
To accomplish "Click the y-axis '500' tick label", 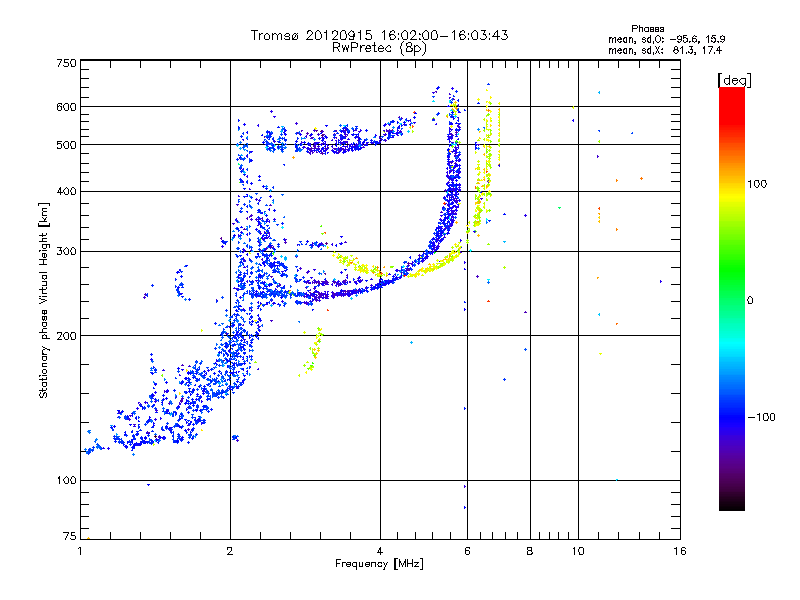I will [66, 145].
